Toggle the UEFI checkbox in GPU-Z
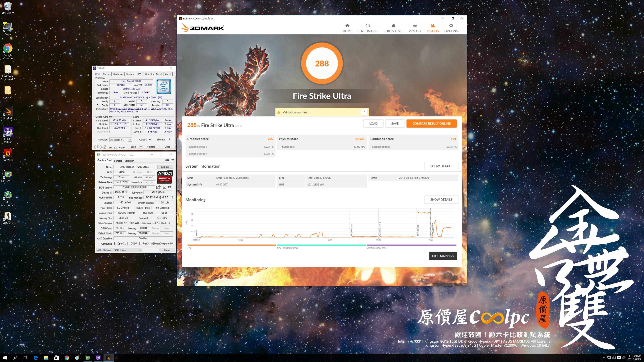Viewport: 644px width, 362px height. (165, 187)
